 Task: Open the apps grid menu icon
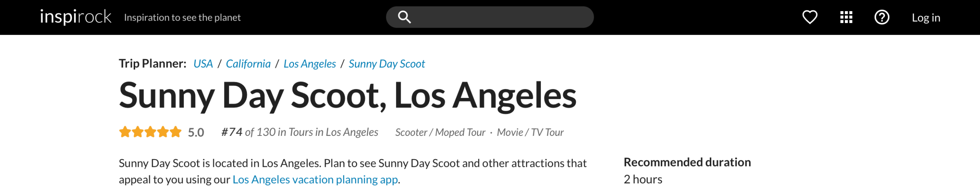click(846, 17)
